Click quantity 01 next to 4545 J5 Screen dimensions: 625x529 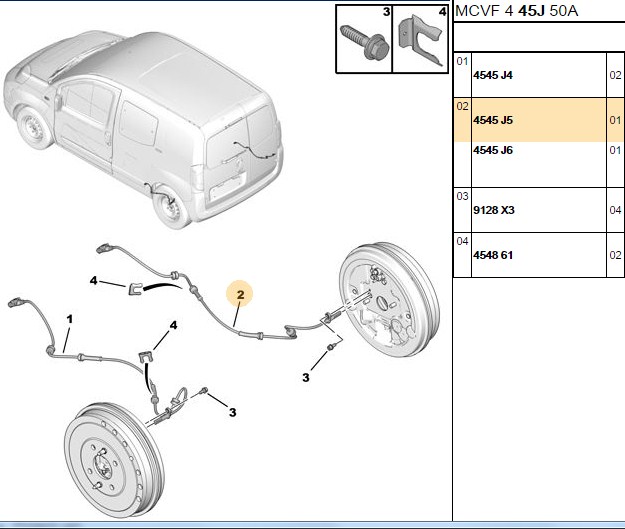point(615,120)
